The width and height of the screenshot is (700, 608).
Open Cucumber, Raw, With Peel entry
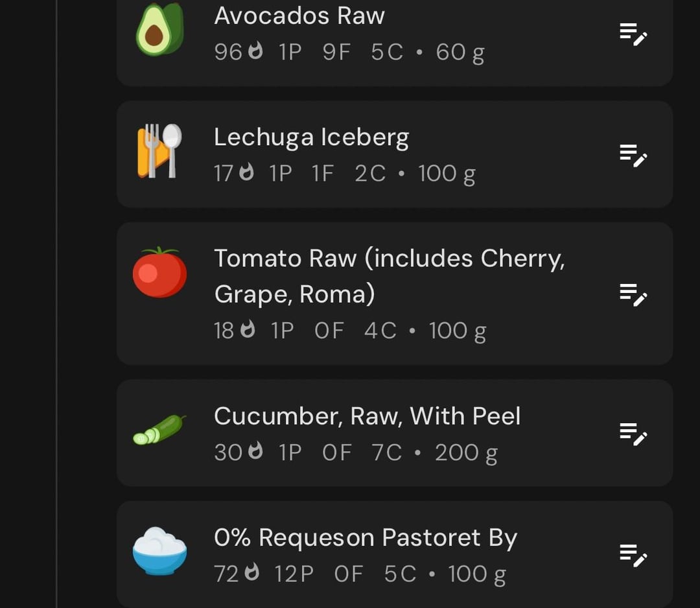[x=367, y=416]
